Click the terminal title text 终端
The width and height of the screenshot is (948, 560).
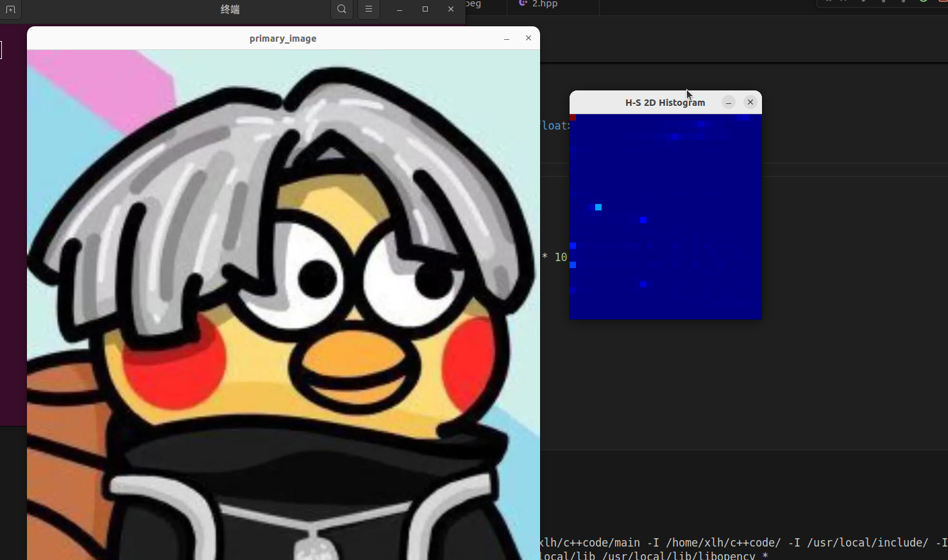(230, 10)
